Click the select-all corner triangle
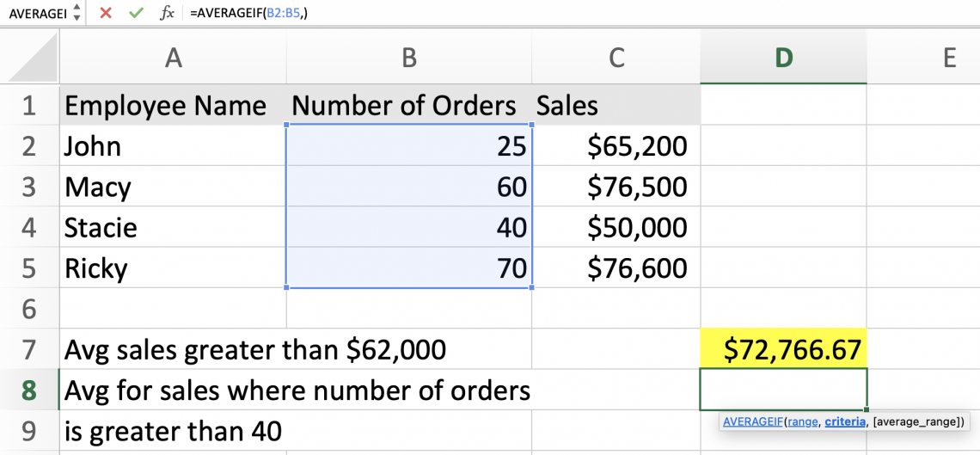Image resolution: width=980 pixels, height=455 pixels. click(32, 58)
